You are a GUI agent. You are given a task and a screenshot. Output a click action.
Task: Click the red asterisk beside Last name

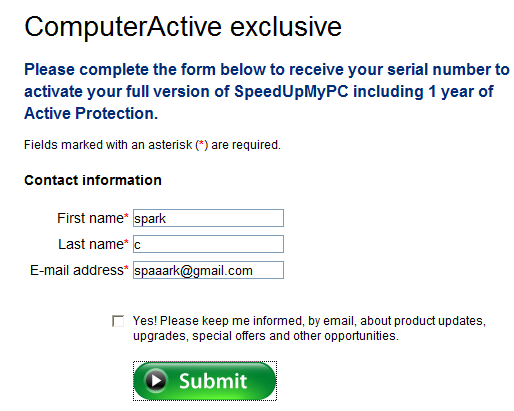(x=126, y=242)
